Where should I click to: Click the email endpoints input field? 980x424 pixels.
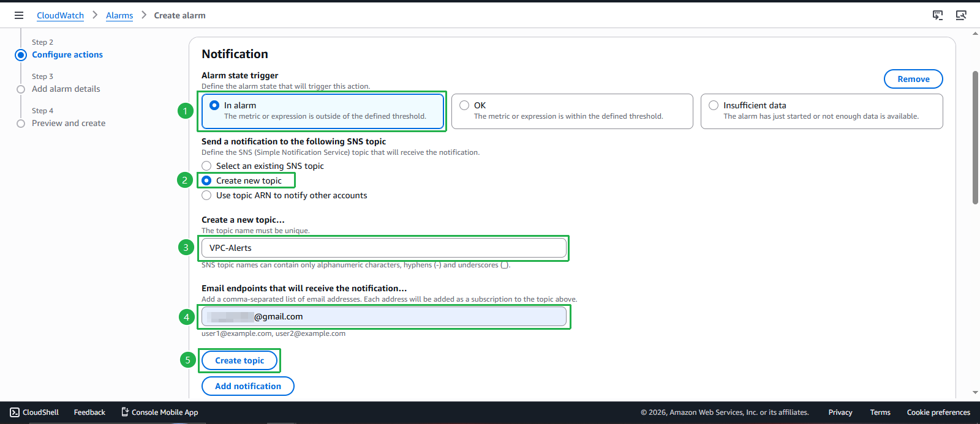tap(384, 316)
